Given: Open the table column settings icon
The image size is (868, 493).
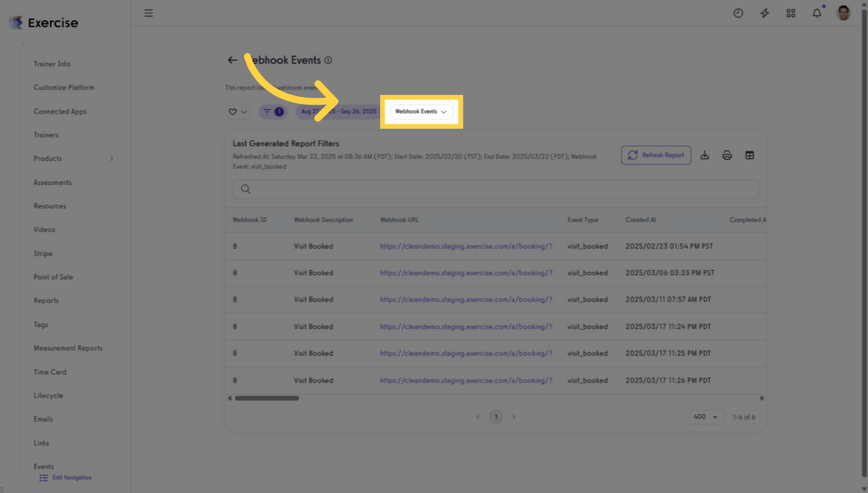Looking at the screenshot, I should tap(749, 155).
